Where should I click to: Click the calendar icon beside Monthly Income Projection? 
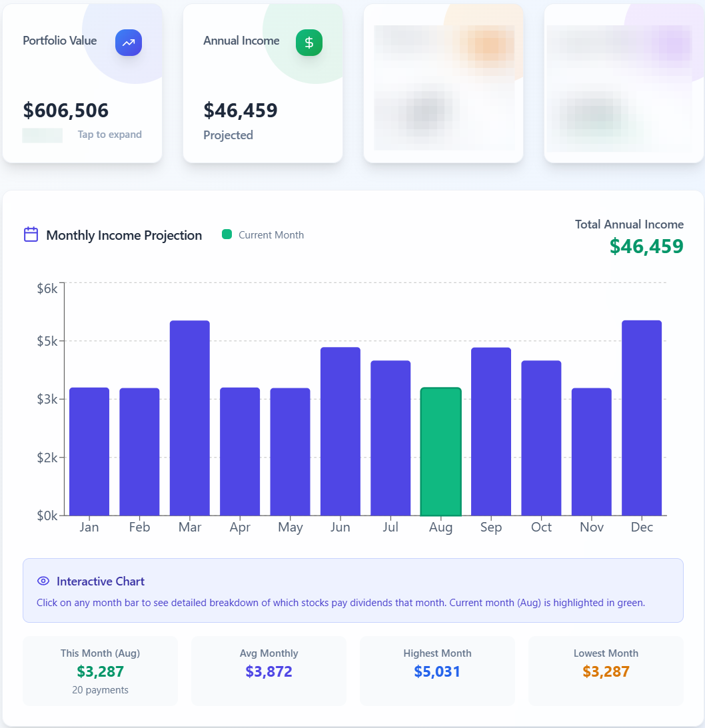coord(31,234)
